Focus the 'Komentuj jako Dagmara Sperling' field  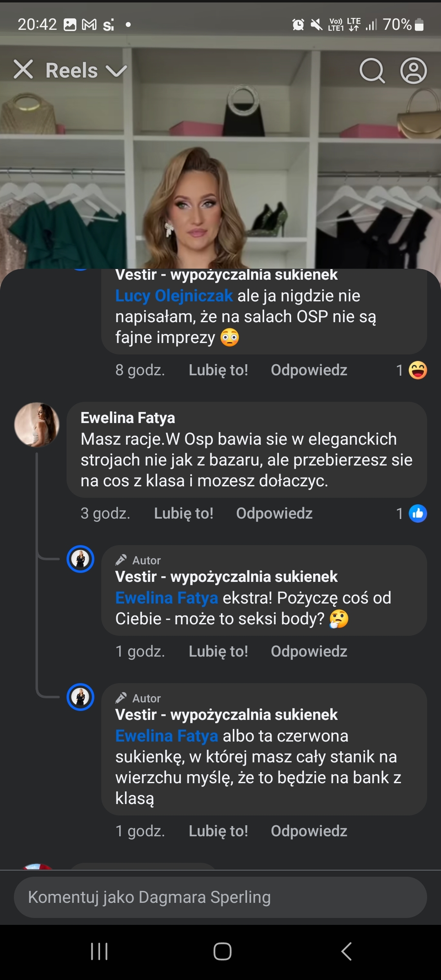click(x=220, y=897)
